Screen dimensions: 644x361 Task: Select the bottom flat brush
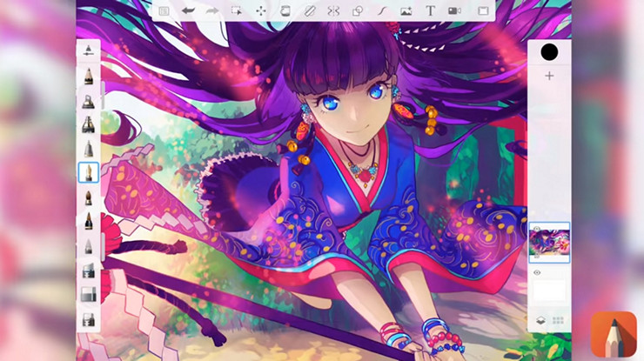click(88, 318)
